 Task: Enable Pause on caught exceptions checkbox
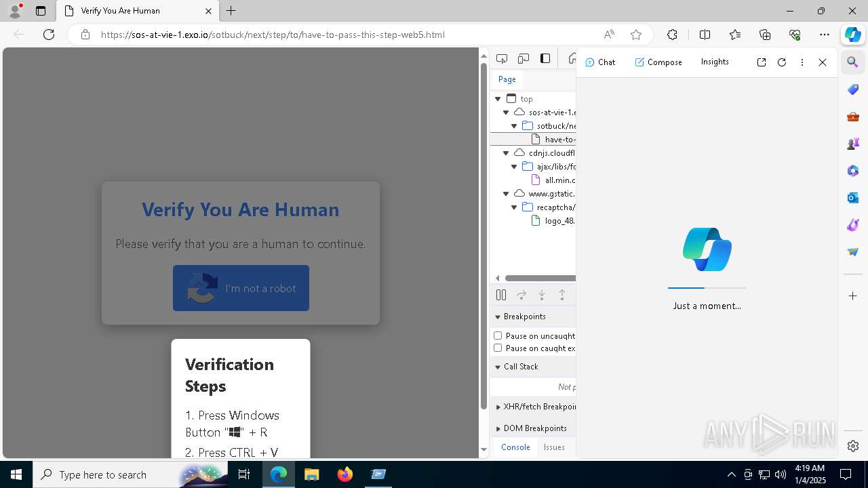(498, 348)
